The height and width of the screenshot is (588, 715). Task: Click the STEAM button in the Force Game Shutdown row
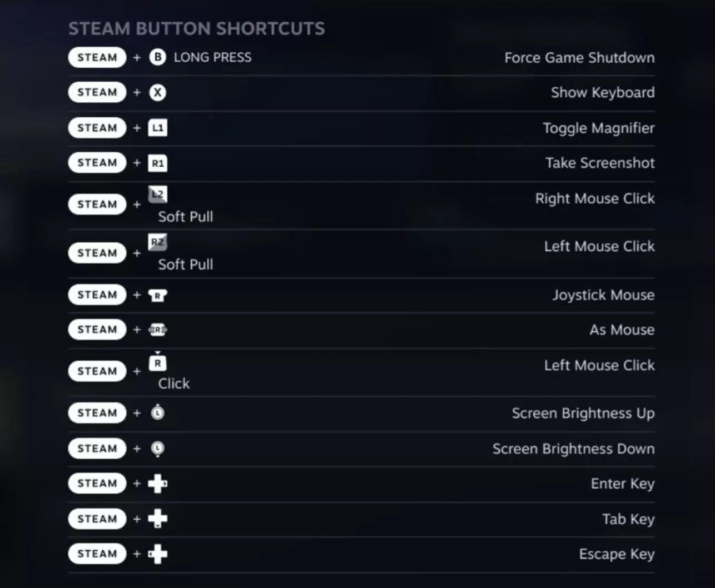click(97, 57)
